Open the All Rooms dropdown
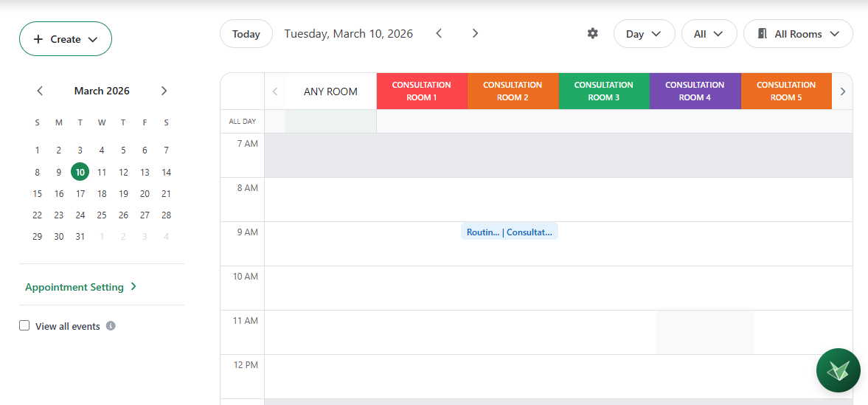868x405 pixels. click(x=798, y=34)
